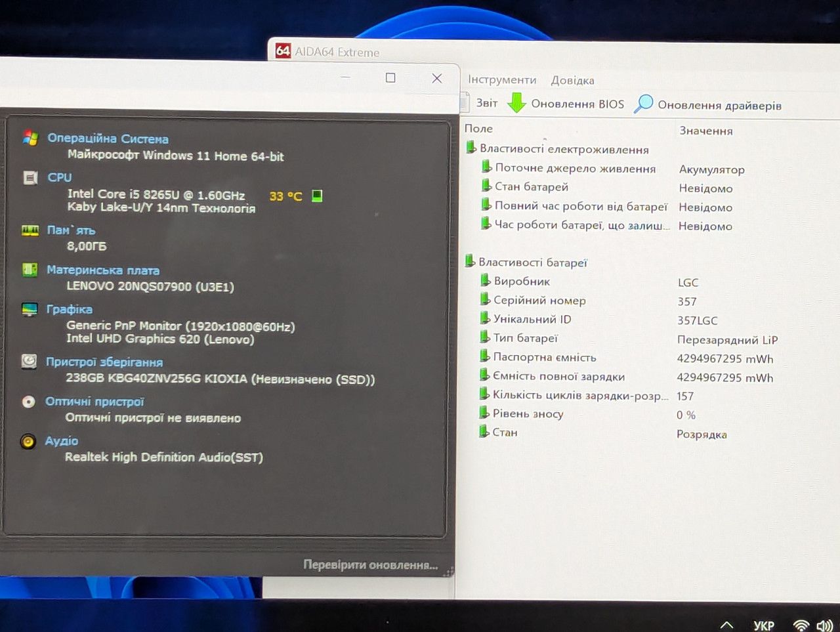The height and width of the screenshot is (632, 840).
Task: Click the monitor icon beside Графіка
Action: [x=30, y=309]
